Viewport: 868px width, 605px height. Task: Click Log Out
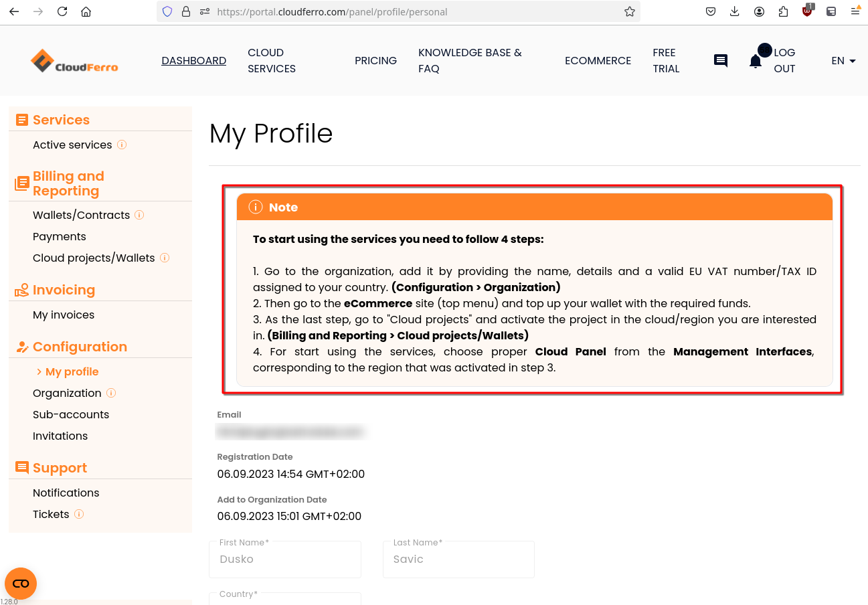tap(784, 60)
